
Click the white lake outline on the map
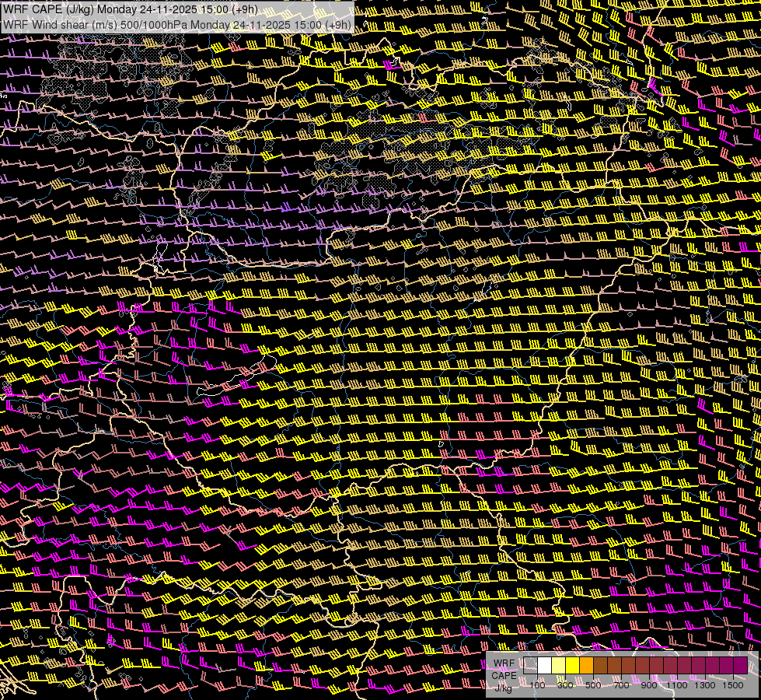click(x=237, y=375)
